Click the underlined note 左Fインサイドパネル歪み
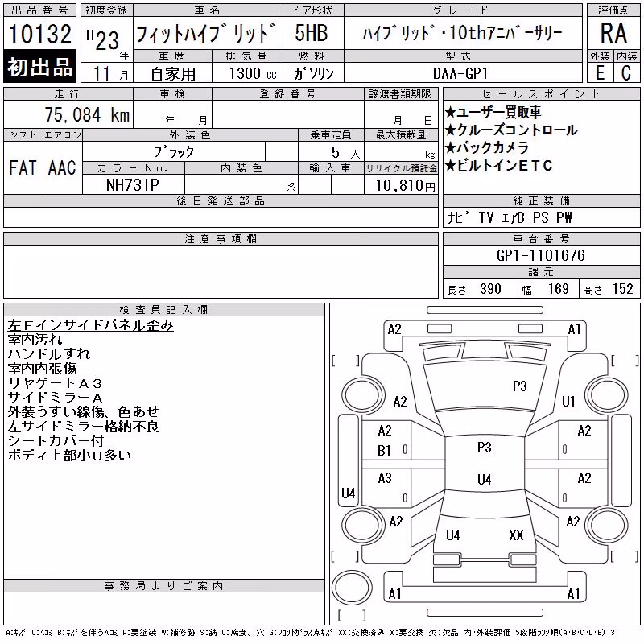 (91, 325)
